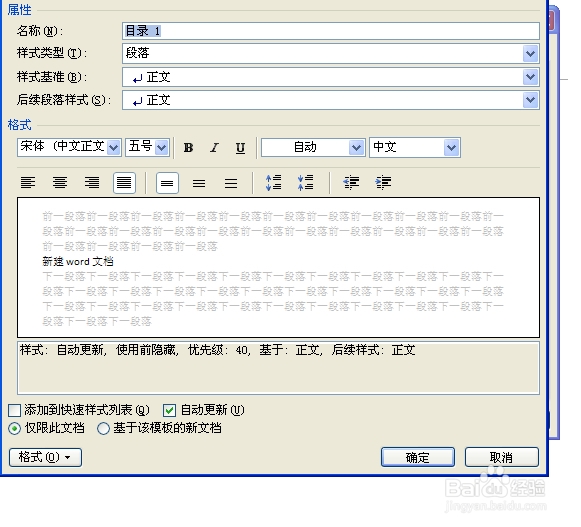Align paragraph text left
This screenshot has width=581, height=527.
tap(28, 183)
